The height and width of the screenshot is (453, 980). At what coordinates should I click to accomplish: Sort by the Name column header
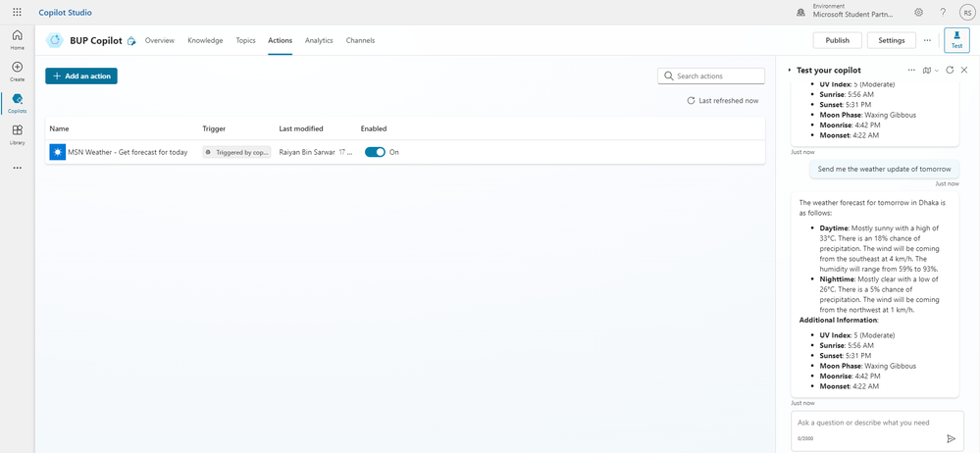pos(59,128)
